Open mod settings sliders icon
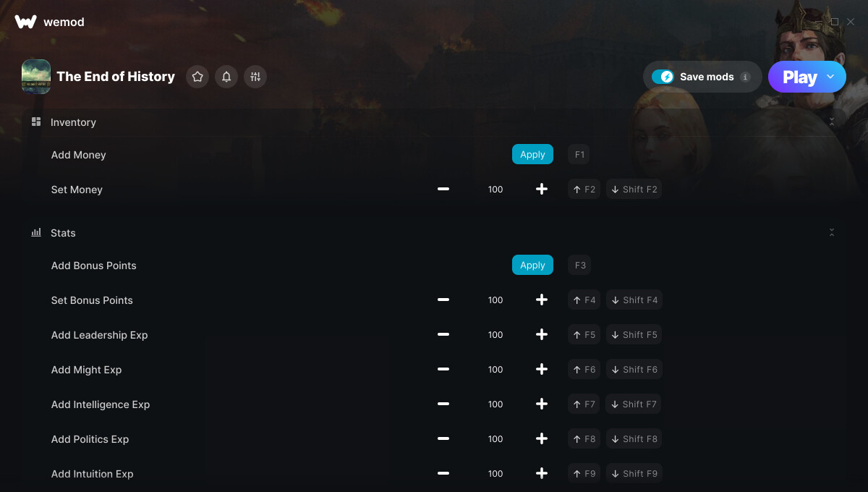This screenshot has width=868, height=492. tap(255, 77)
